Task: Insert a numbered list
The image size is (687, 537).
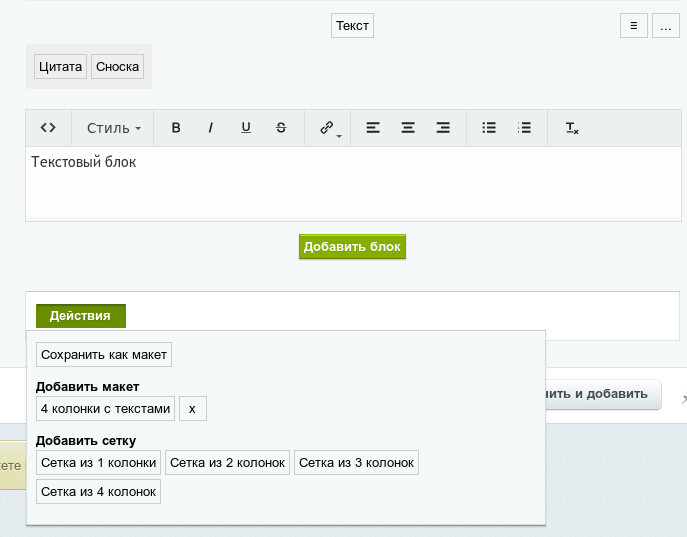Action: [x=524, y=128]
